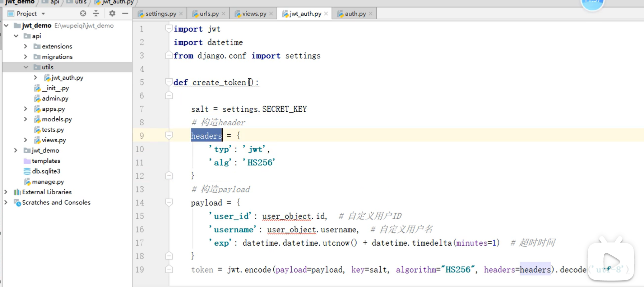Close the settings.py tab
Image resolution: width=644 pixels, height=287 pixels.
181,14
